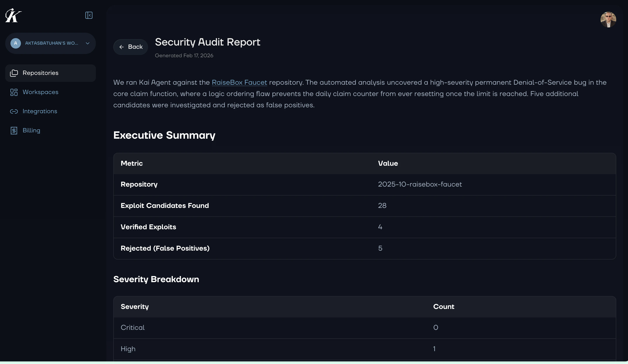The image size is (628, 364).
Task: Click the Verified Exploits label
Action: click(x=148, y=227)
